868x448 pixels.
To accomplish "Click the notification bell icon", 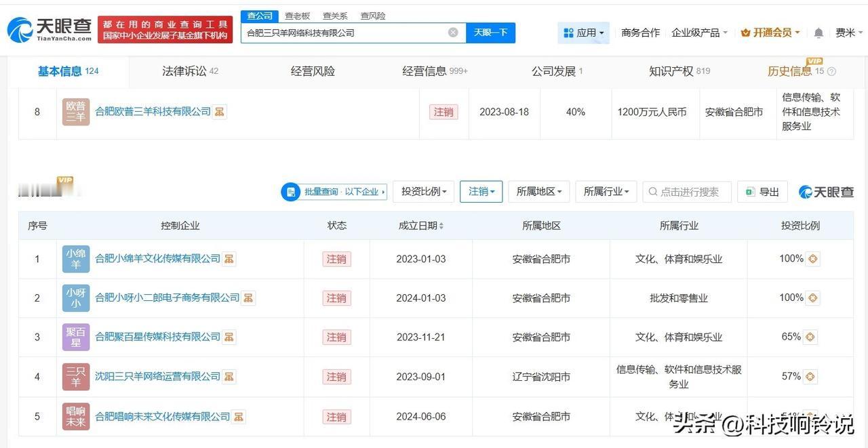I will click(x=818, y=33).
